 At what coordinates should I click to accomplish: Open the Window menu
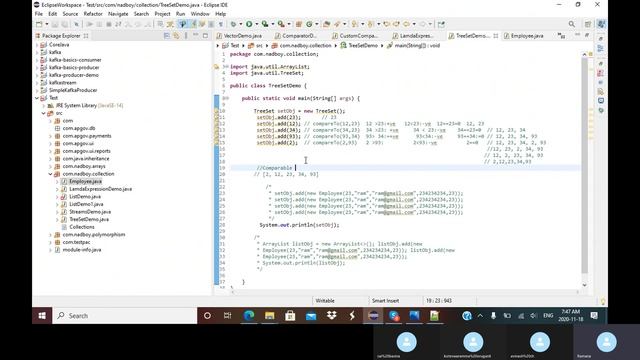[200, 14]
